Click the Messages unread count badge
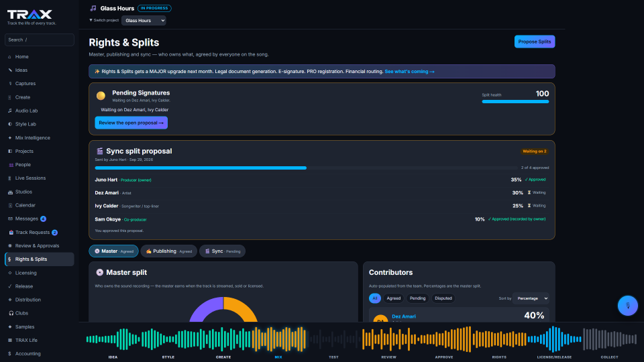 pos(43,219)
